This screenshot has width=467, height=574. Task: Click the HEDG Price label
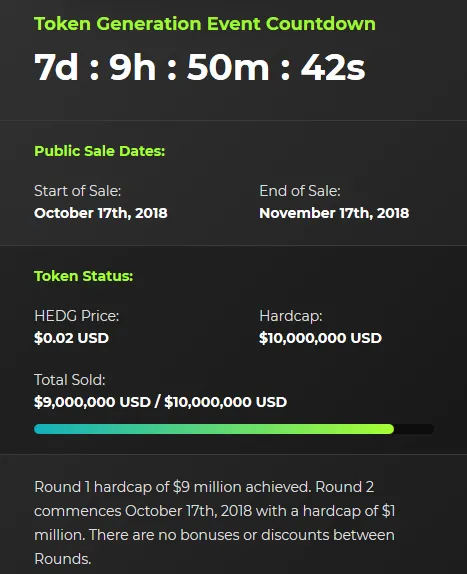76,316
